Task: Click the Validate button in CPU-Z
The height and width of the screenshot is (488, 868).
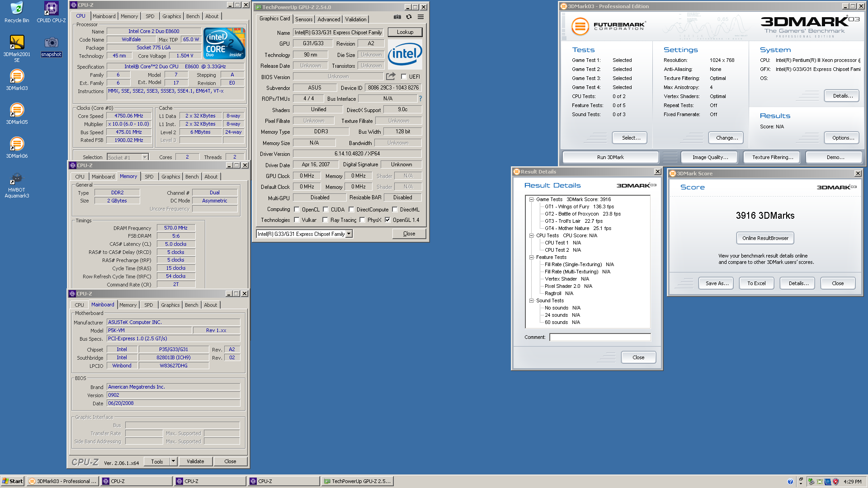Action: (x=195, y=461)
